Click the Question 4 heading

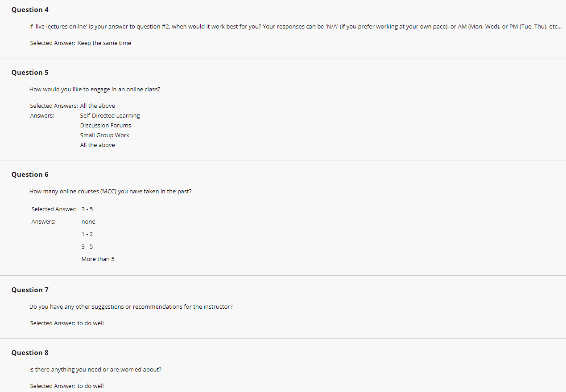(30, 10)
